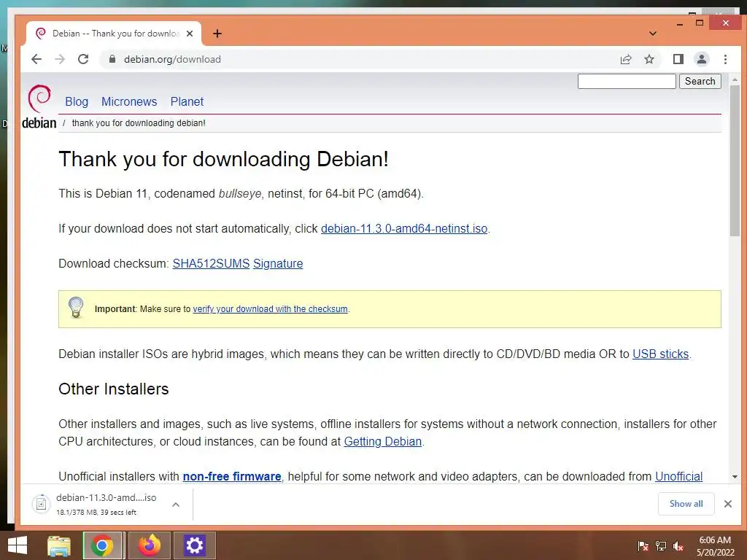Download debian-11.3.0-amd64-netinst.iso link
This screenshot has width=747, height=560.
(x=404, y=228)
